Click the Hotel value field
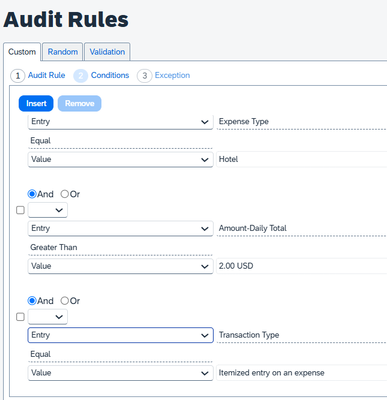The width and height of the screenshot is (387, 400). 301,159
